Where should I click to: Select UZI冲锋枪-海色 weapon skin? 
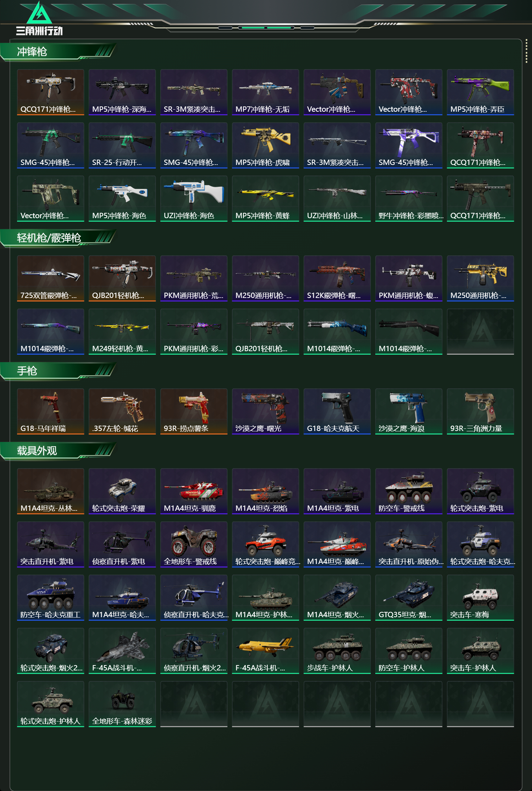pos(194,199)
